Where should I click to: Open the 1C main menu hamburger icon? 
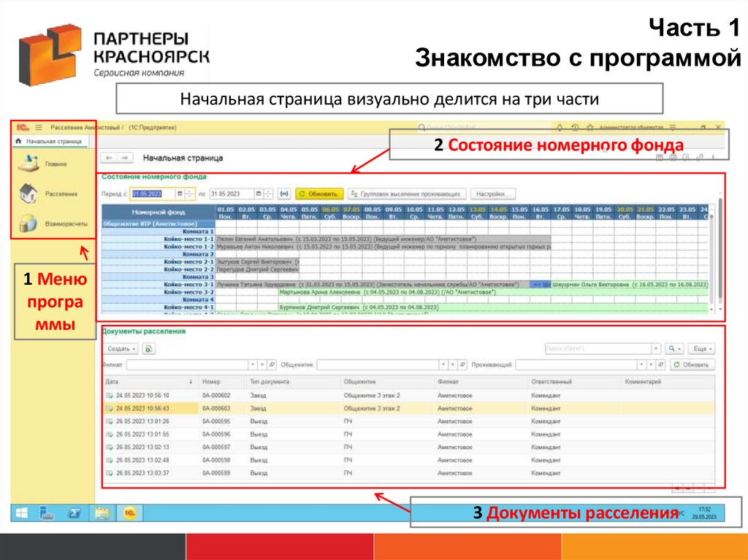tap(39, 127)
